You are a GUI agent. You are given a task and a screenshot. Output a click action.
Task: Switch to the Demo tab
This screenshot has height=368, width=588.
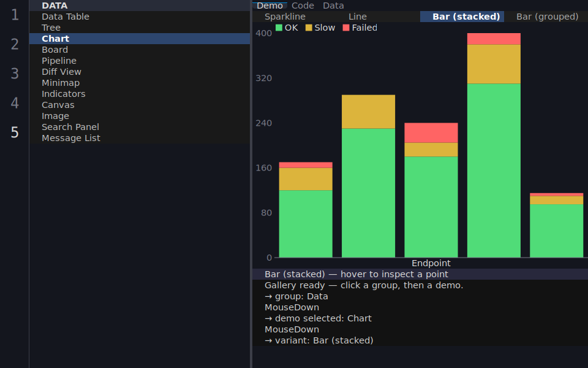click(269, 6)
